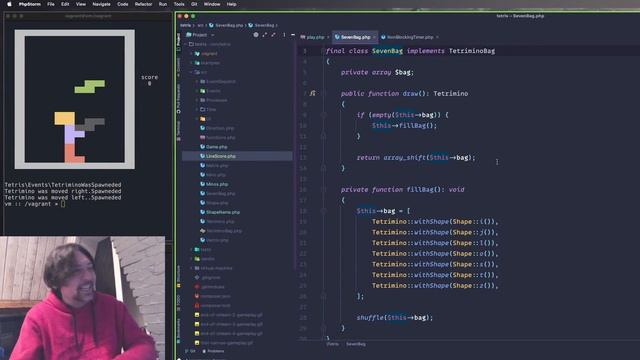Click the Bookmarks tool window stripe button
Viewport: 640px width, 360px height.
click(178, 330)
